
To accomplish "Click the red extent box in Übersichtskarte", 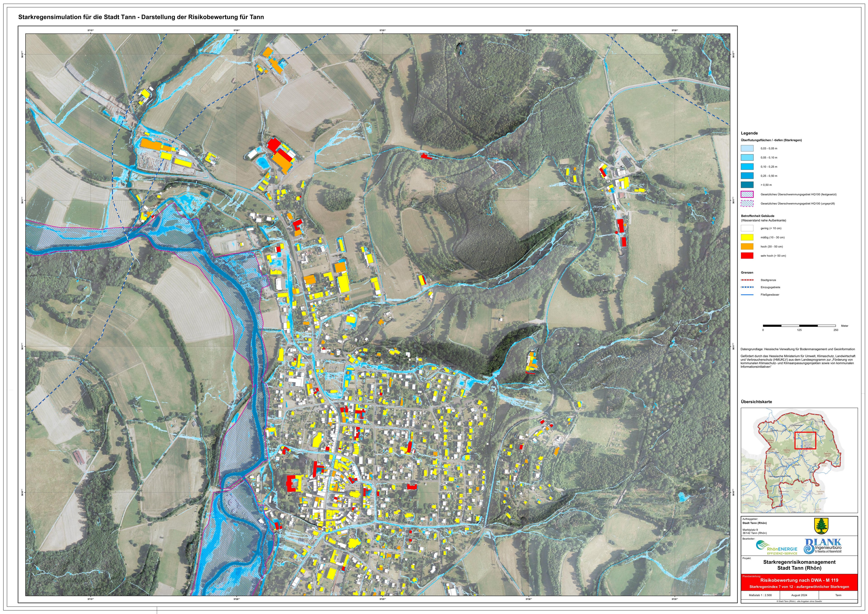I will click(805, 440).
